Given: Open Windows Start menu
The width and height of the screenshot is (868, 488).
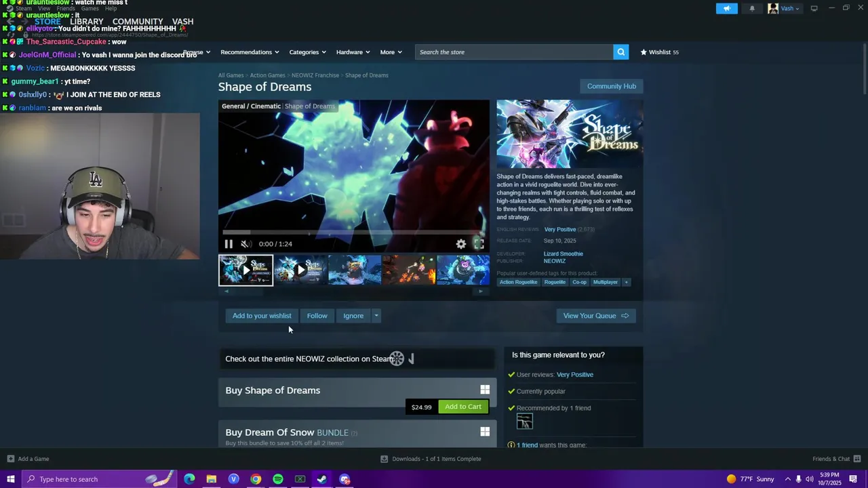Looking at the screenshot, I should (10, 479).
